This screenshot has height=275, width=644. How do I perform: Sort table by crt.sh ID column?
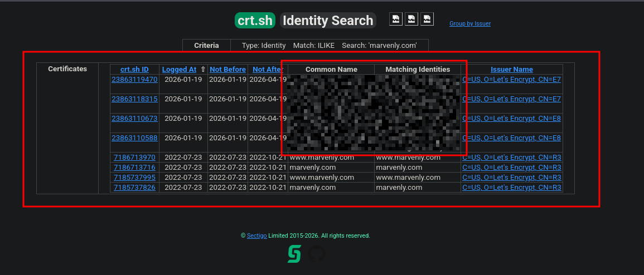(x=134, y=70)
